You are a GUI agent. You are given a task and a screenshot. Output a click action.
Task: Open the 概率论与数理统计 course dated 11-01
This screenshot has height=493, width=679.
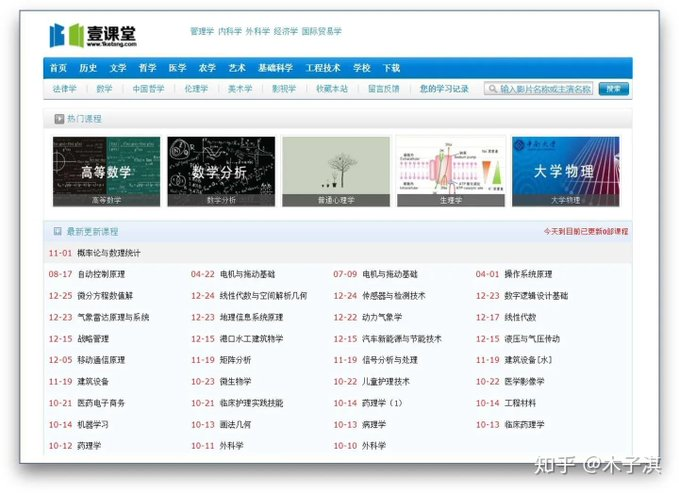coord(109,253)
